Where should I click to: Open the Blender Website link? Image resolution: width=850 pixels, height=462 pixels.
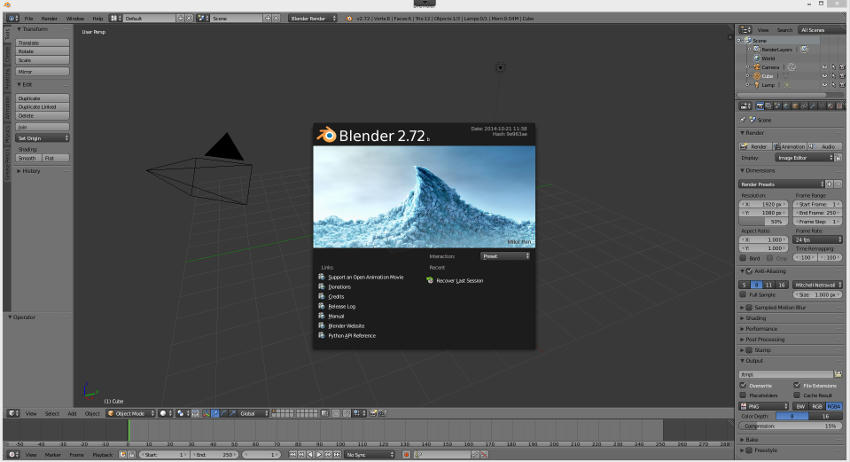coord(346,326)
